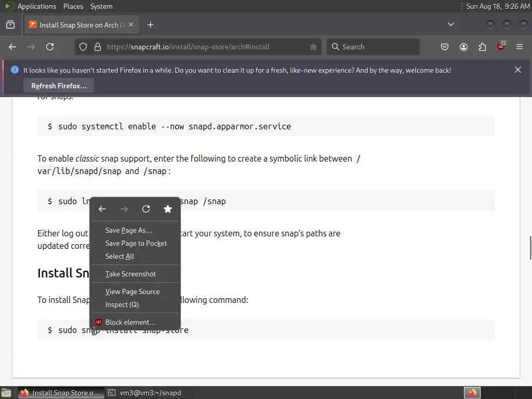Viewport: 532px width, 399px height.
Task: Click the grayed forward arrow in toolbar
Action: pyautogui.click(x=31, y=47)
